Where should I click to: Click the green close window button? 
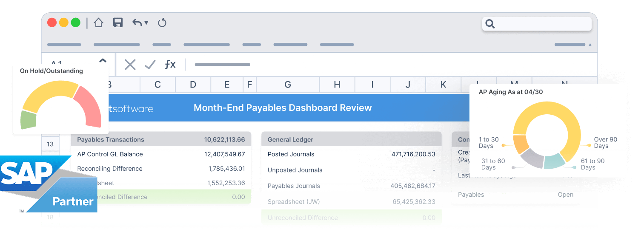click(x=76, y=23)
